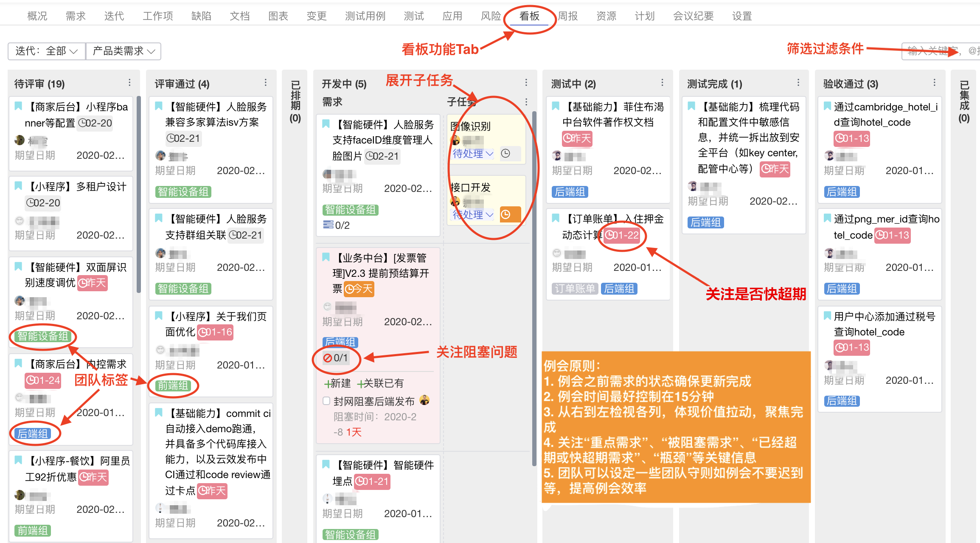
Task: Open the 验收通过 column three-dot menu
Action: pos(934,83)
